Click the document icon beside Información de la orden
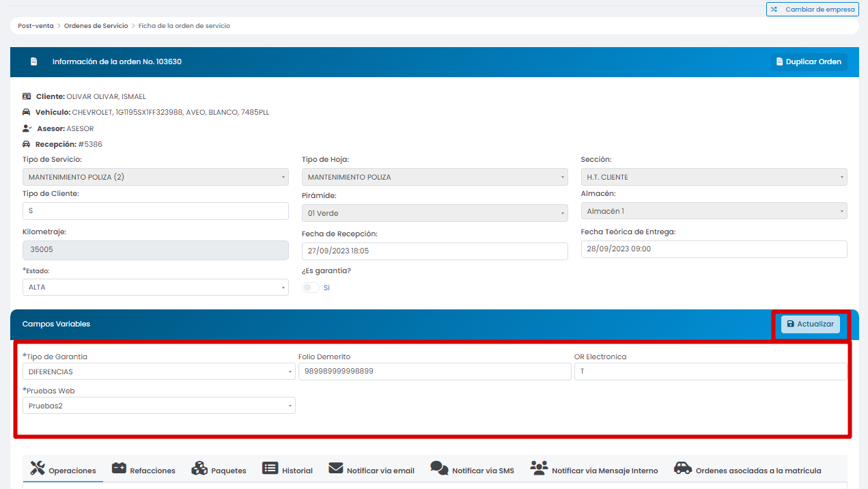Viewport: 868px width, 489px height. pyautogui.click(x=34, y=61)
